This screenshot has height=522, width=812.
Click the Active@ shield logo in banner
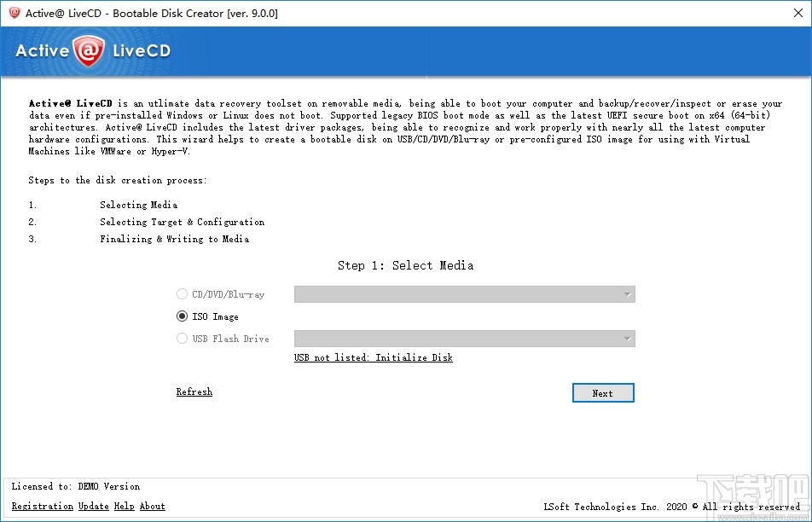tap(89, 51)
